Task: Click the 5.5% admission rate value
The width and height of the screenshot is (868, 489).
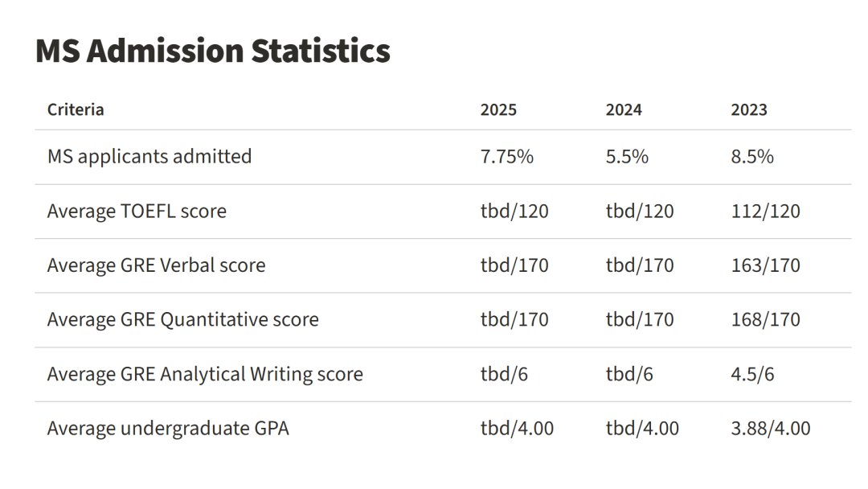Action: tap(627, 156)
